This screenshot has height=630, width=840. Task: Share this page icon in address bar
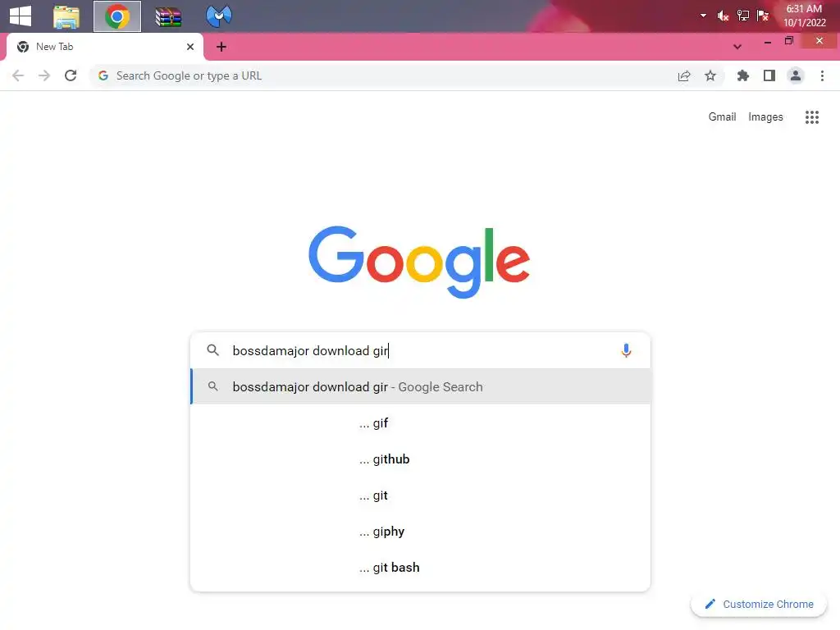[684, 75]
